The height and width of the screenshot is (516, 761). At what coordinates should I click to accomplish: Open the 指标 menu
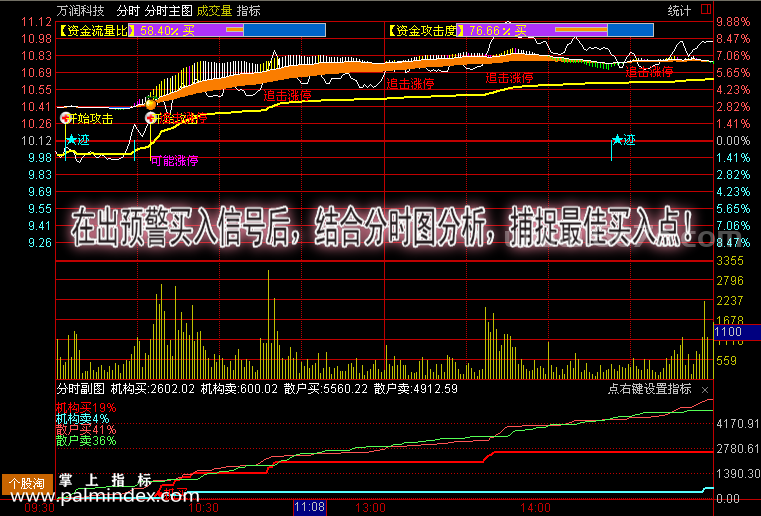point(248,10)
